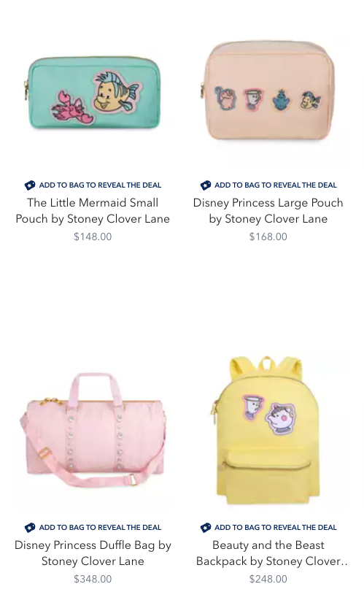Click 'Add to bag to reveal the deal' for Large Pouch
Viewport: 364px width, 592px height.
coord(275,185)
